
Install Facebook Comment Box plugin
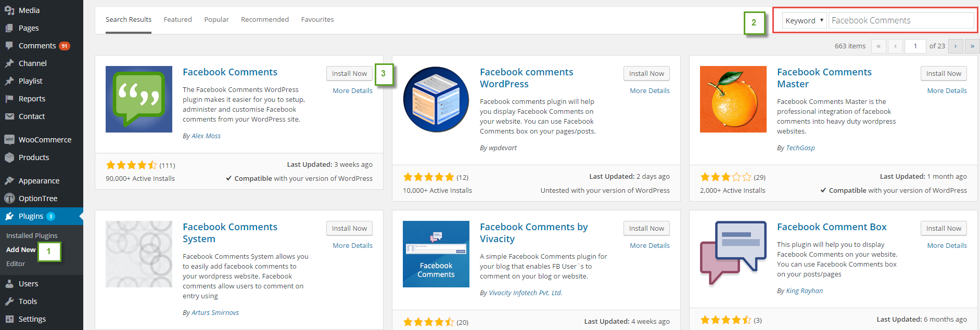point(944,229)
